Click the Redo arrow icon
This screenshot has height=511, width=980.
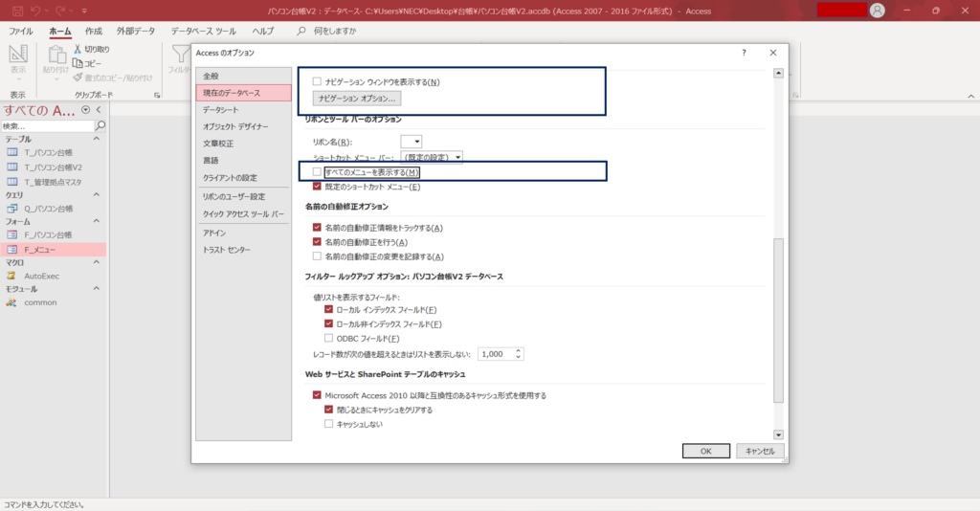pyautogui.click(x=60, y=11)
